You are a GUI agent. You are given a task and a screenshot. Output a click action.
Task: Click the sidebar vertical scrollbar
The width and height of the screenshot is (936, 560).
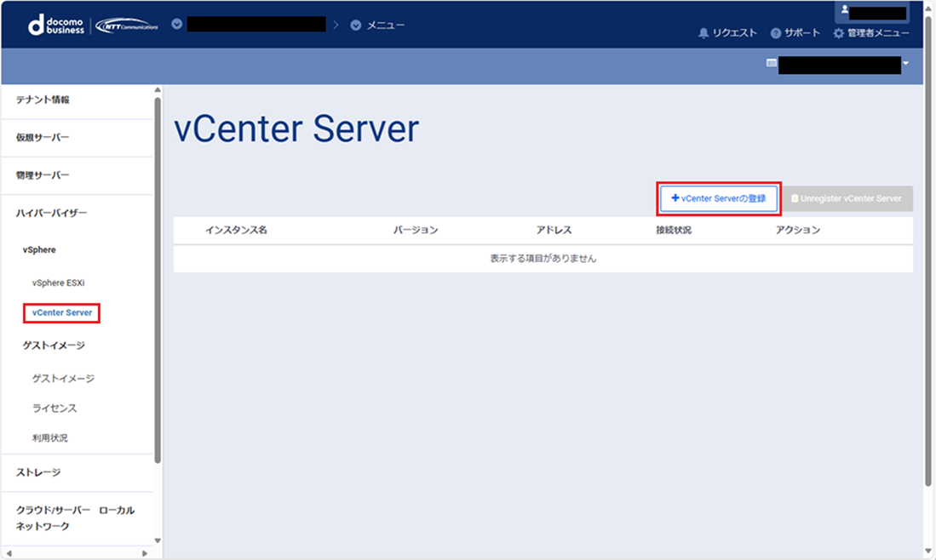[x=158, y=281]
